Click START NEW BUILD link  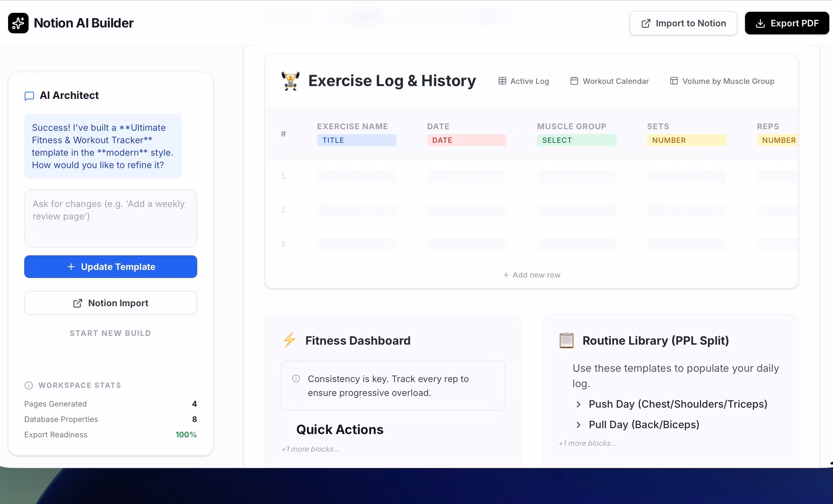pos(110,333)
